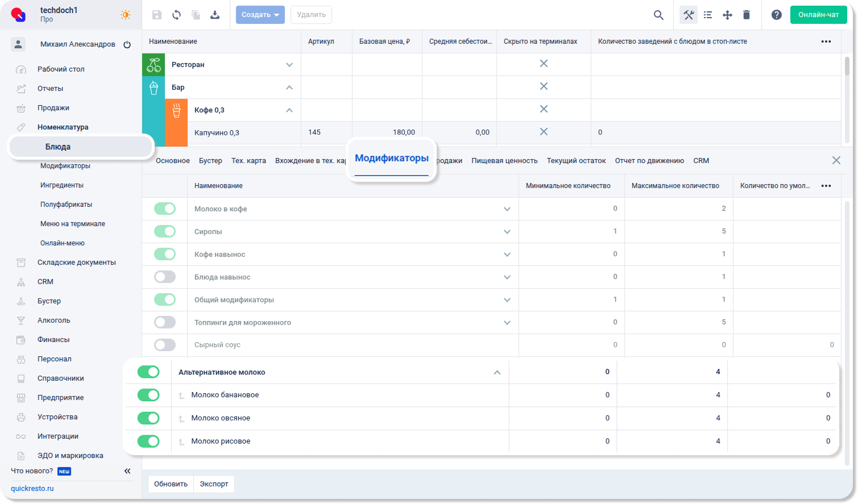The width and height of the screenshot is (858, 504).
Task: Disable the Молоко банановое toggle
Action: [x=148, y=395]
